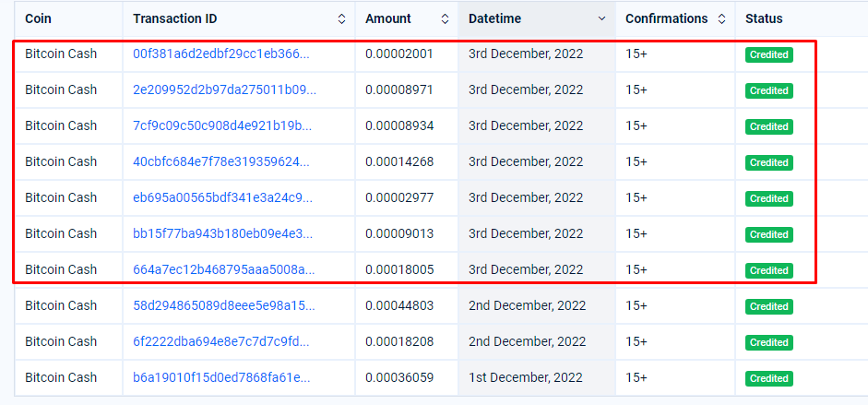Screen dimensions: 868x405
Task: Open transaction bb15f77ba943b180eb09e4e3...
Action: pos(222,233)
